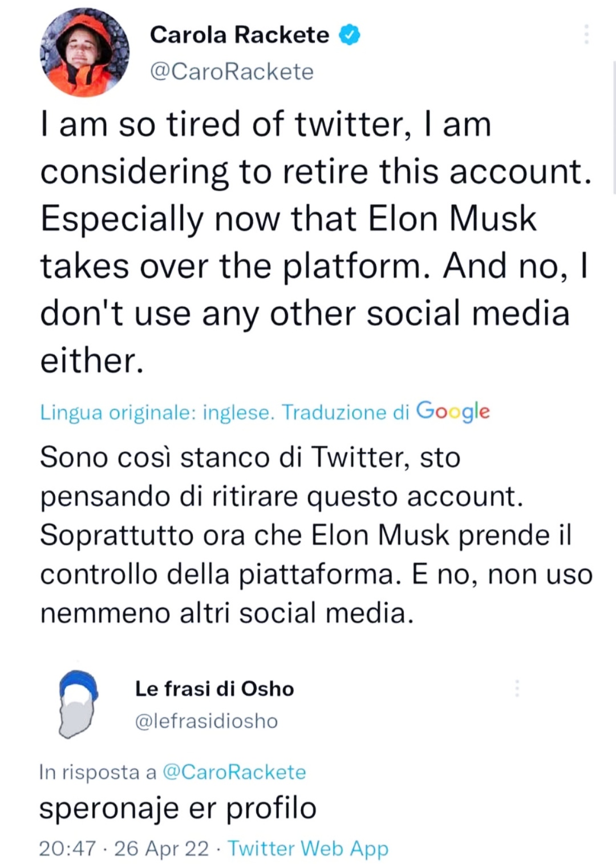Viewport: 616px width, 864px height.
Task: Select the Carola Rackete display name
Action: point(239,35)
